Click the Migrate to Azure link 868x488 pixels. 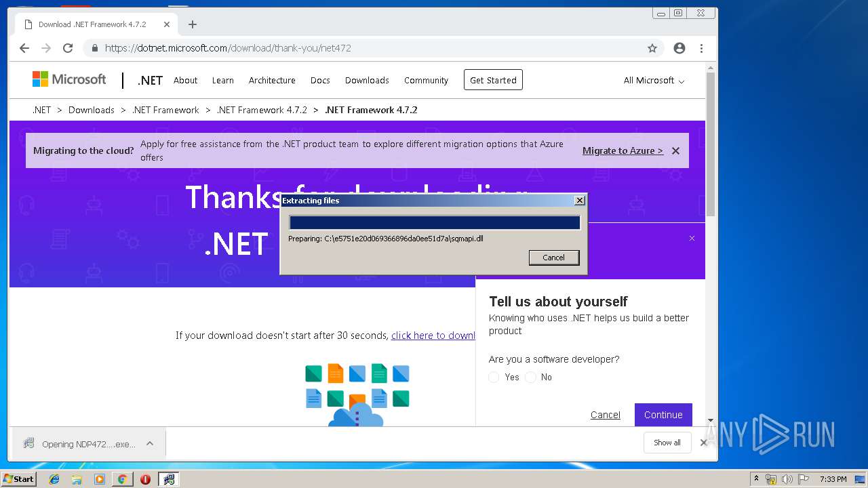623,150
